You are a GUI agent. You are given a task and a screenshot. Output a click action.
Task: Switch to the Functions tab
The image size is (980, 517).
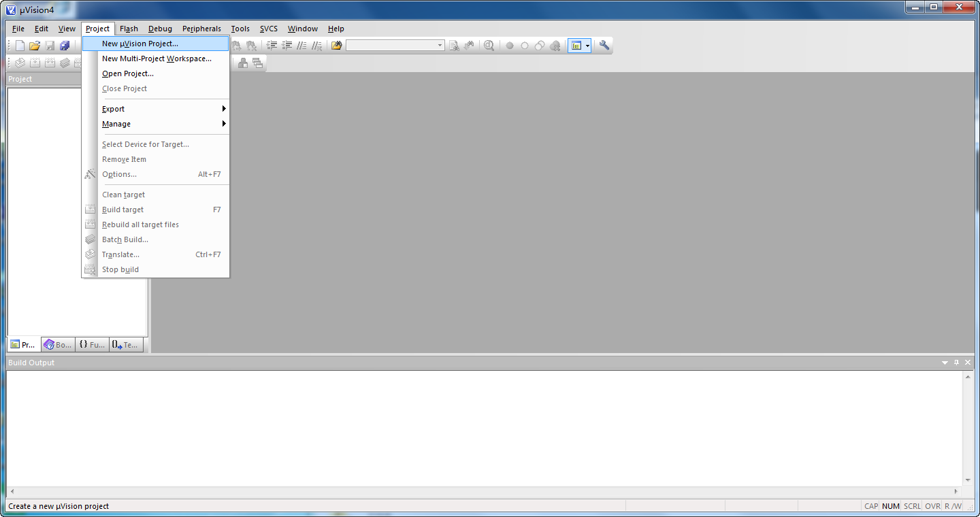[91, 345]
